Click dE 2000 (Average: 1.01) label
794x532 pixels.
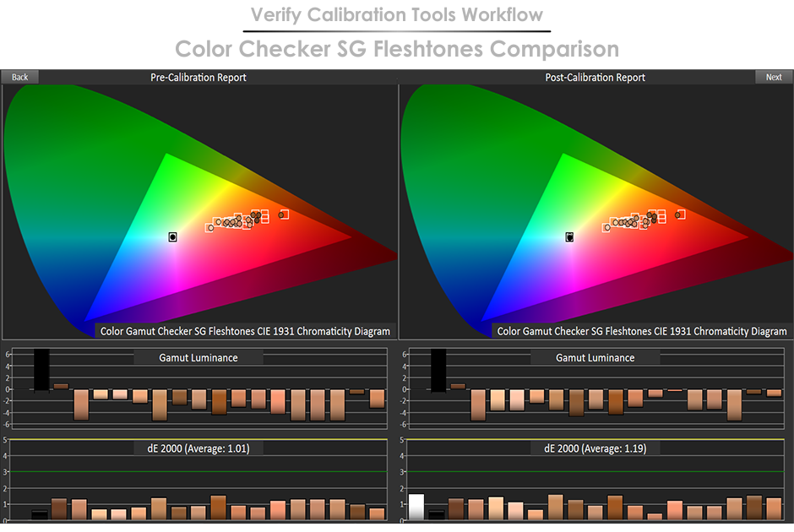pyautogui.click(x=198, y=448)
